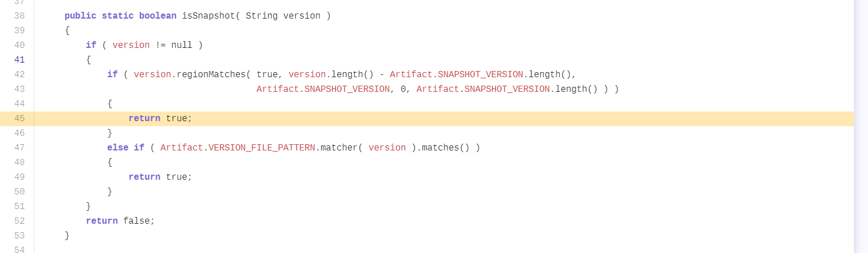Click VERSION_FILE_PATTERN constant on line 47
The width and height of the screenshot is (868, 253).
pyautogui.click(x=262, y=148)
